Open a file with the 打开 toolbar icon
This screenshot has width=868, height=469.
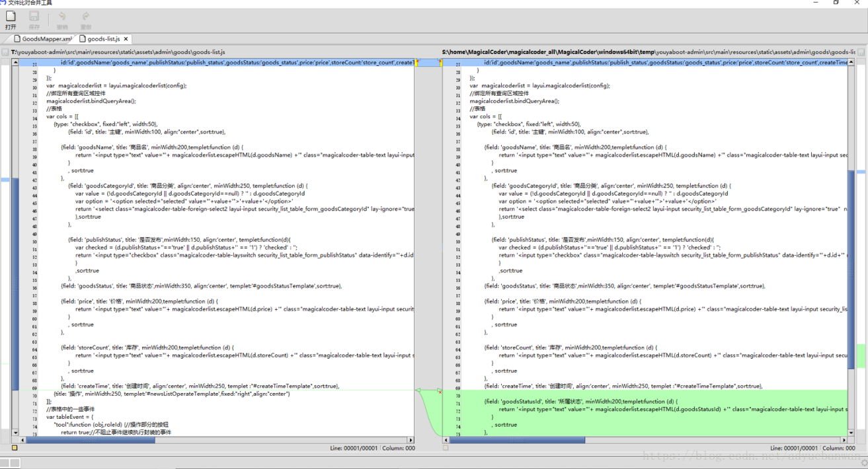coord(11,18)
